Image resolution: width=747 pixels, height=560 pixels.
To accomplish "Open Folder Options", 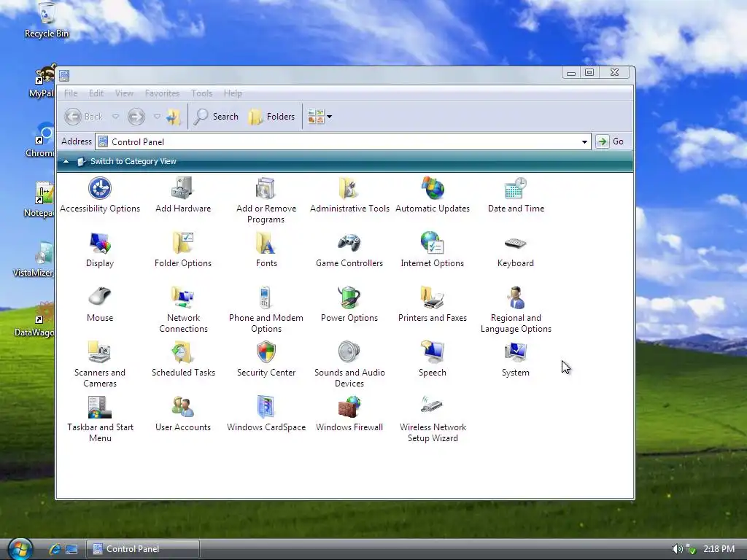I will coord(183,249).
